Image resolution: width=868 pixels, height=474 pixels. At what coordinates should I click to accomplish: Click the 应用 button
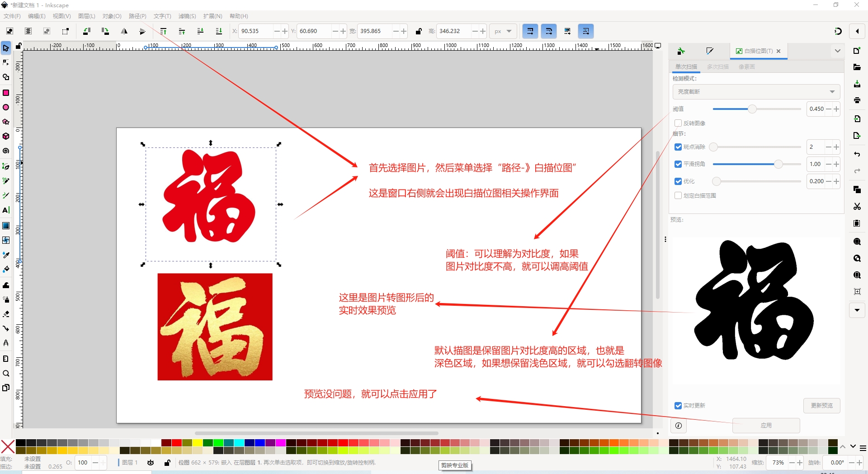(x=766, y=426)
